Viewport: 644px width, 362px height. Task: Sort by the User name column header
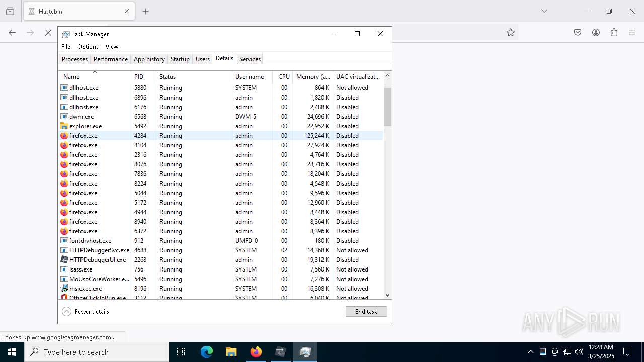click(252, 76)
